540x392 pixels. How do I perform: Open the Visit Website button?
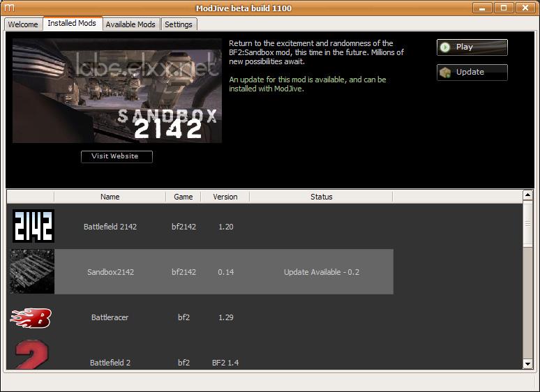click(117, 156)
